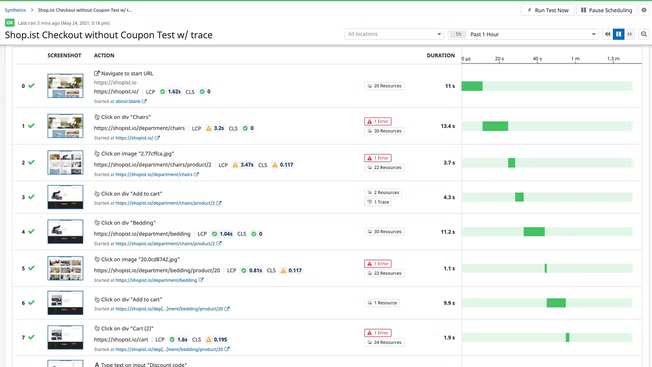
Task: Open step 5 screenshot thumbnail
Action: [x=65, y=268]
